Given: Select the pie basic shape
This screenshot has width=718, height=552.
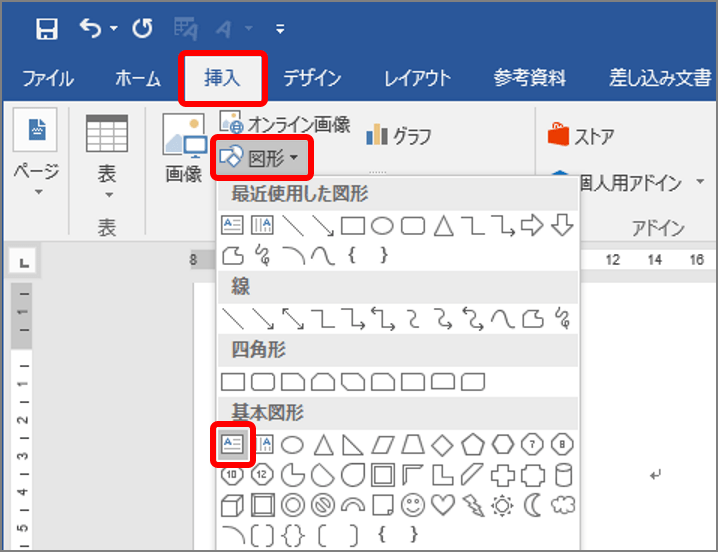Looking at the screenshot, I should point(293,475).
